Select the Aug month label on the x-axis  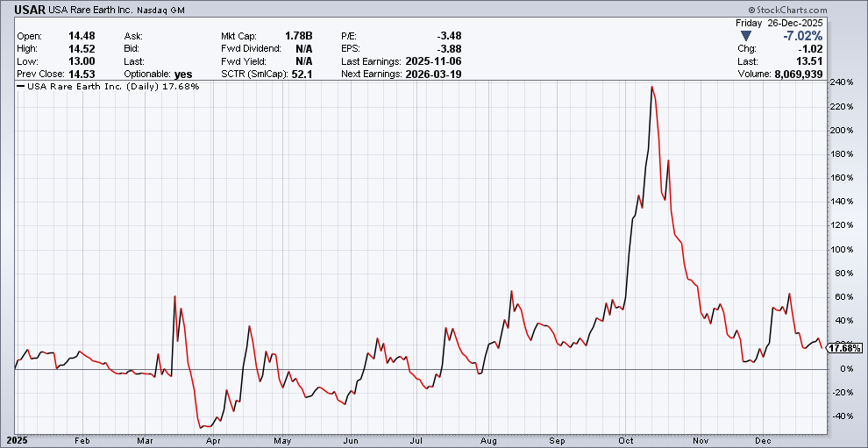490,439
